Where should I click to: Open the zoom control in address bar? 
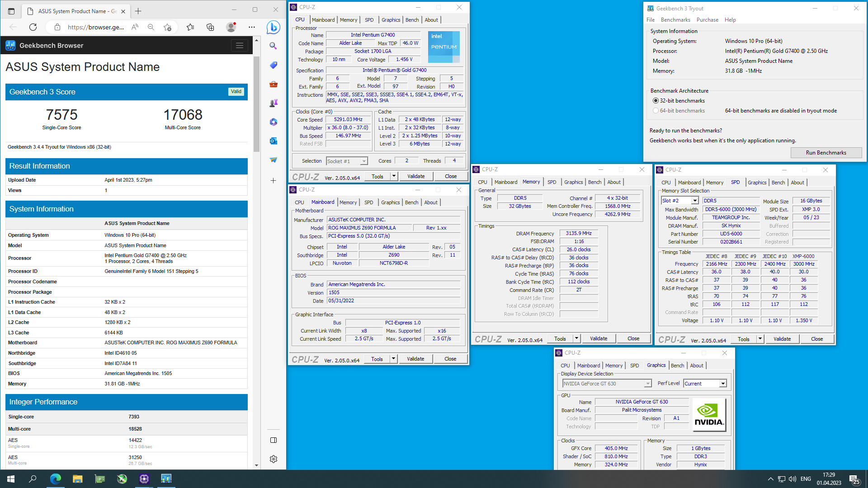[151, 27]
